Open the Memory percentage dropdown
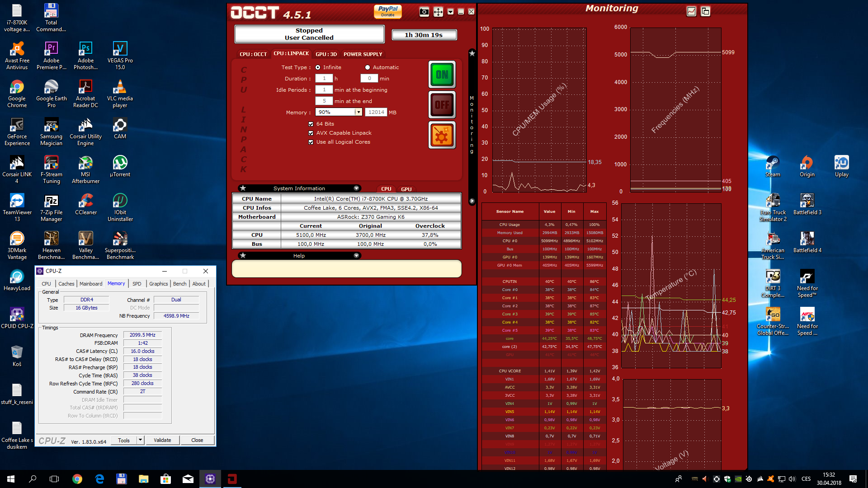Viewport: 868px width, 488px height. pyautogui.click(x=359, y=112)
